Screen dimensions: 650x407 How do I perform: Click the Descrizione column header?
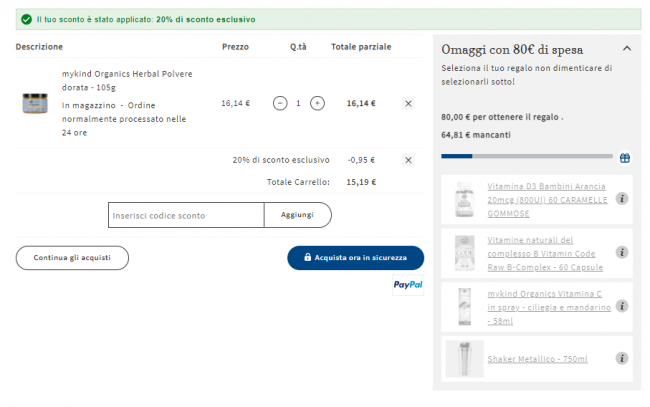[39, 47]
